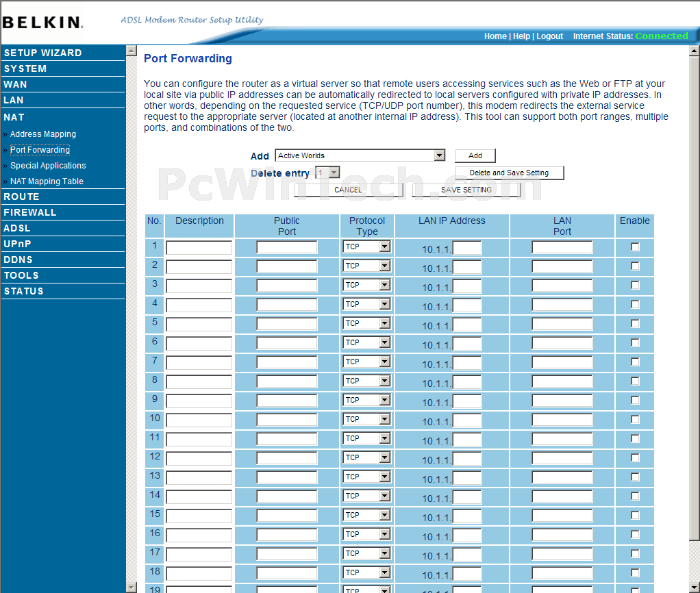Tick the Enable checkbox for row 2

coord(635,266)
